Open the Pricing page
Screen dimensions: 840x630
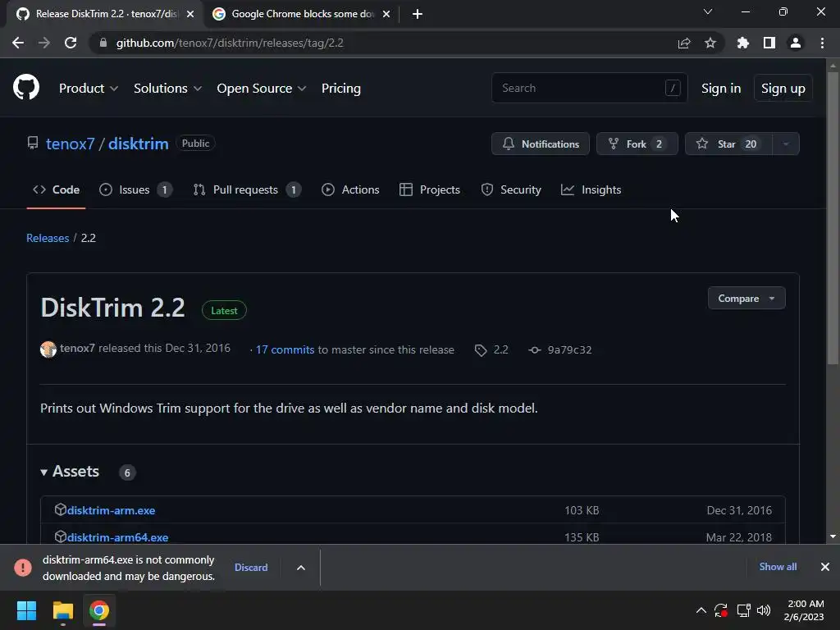[x=340, y=88]
